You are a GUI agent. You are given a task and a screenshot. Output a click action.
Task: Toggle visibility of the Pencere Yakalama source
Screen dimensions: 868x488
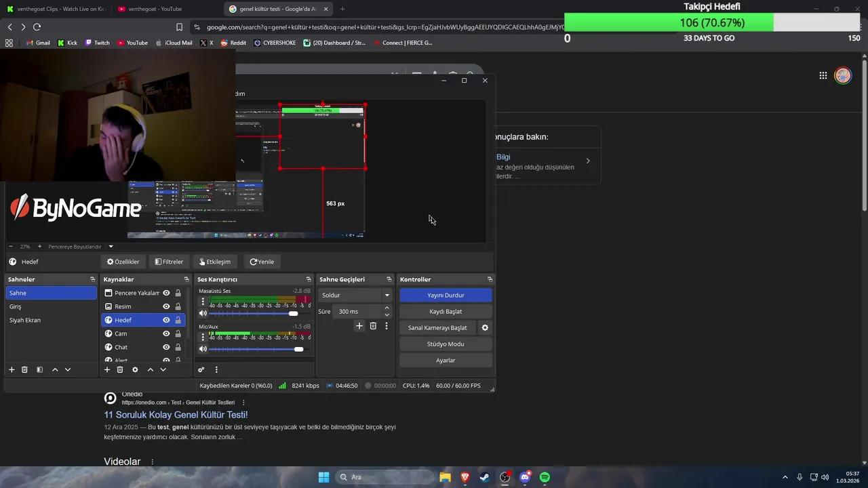166,293
